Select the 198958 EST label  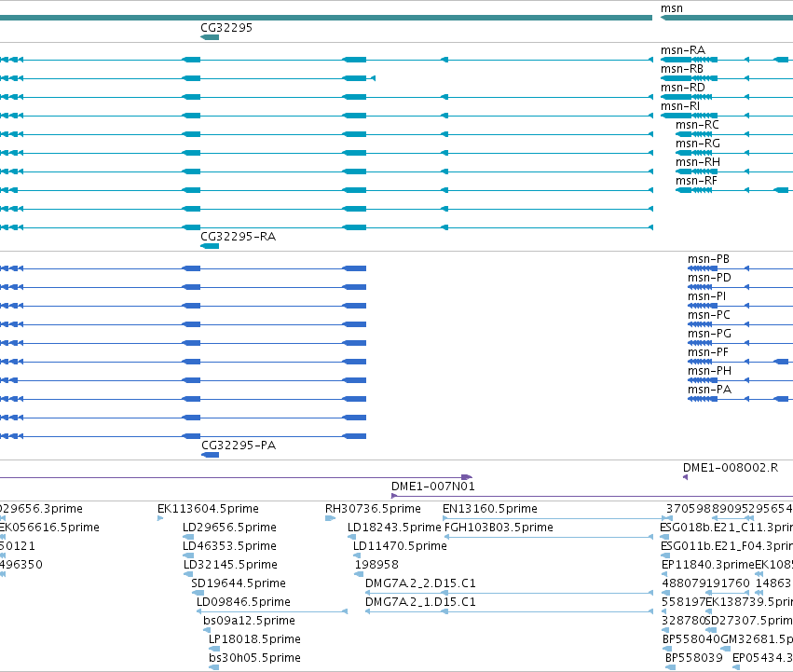pos(376,565)
